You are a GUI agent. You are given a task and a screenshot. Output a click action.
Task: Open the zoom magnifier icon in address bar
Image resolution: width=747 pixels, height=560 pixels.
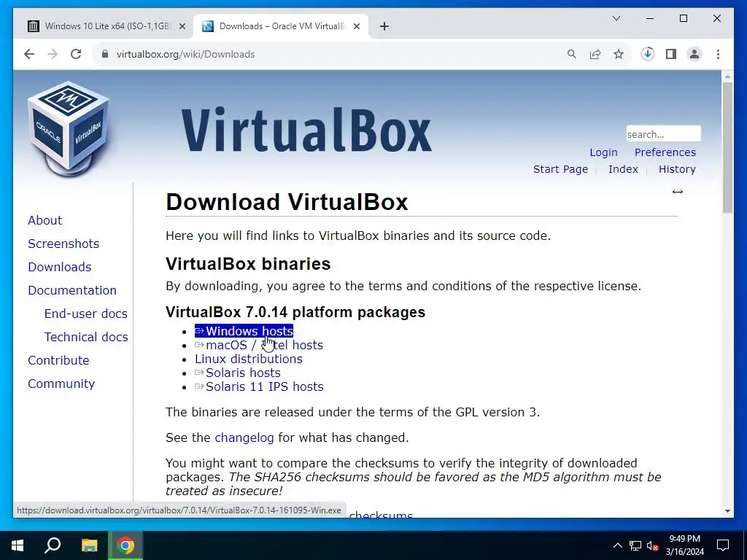[x=572, y=54]
